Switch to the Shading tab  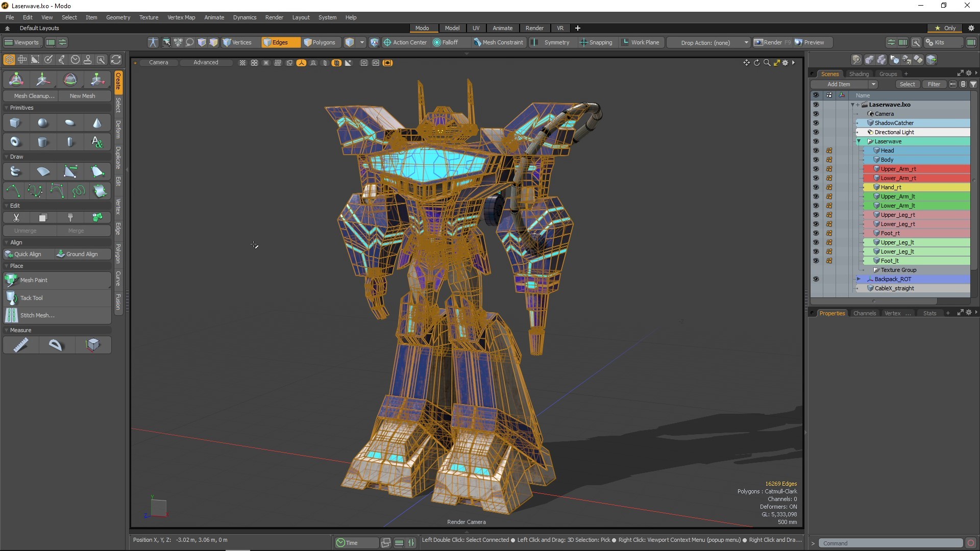coord(859,73)
